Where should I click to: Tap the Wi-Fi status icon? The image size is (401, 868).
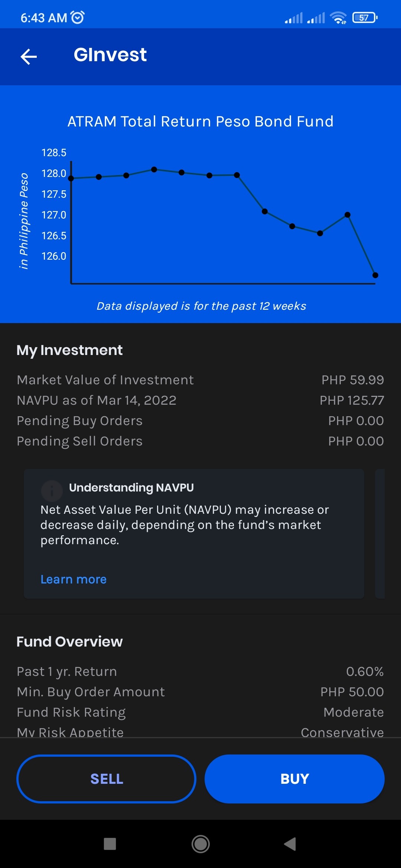pyautogui.click(x=338, y=17)
